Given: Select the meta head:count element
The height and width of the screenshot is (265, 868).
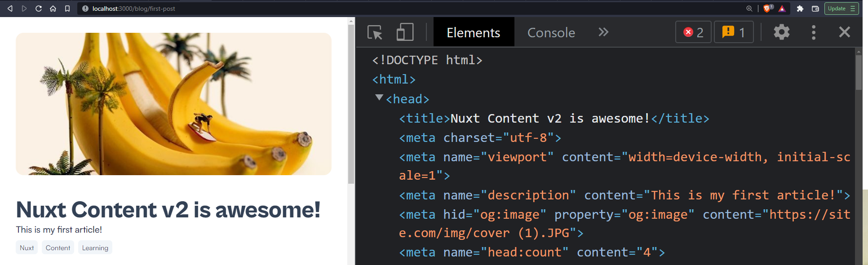Looking at the screenshot, I should click(532, 252).
